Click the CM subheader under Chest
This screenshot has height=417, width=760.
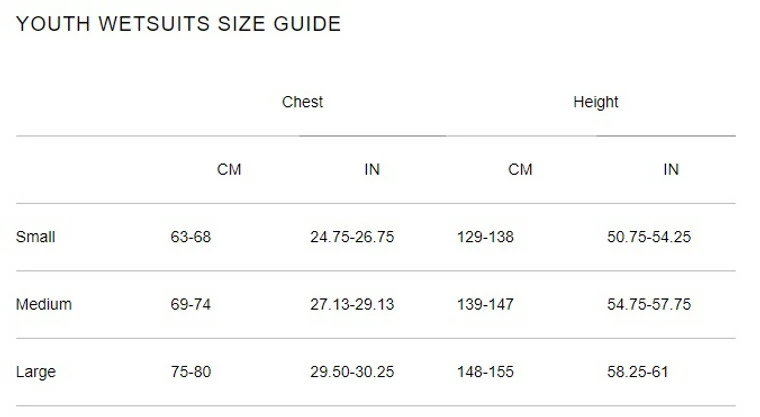point(229,170)
